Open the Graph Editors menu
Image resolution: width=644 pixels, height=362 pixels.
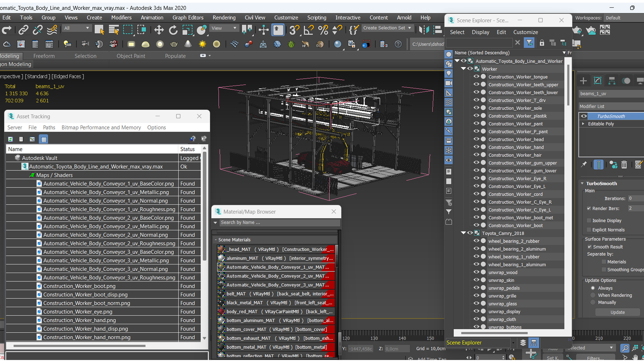pyautogui.click(x=188, y=18)
